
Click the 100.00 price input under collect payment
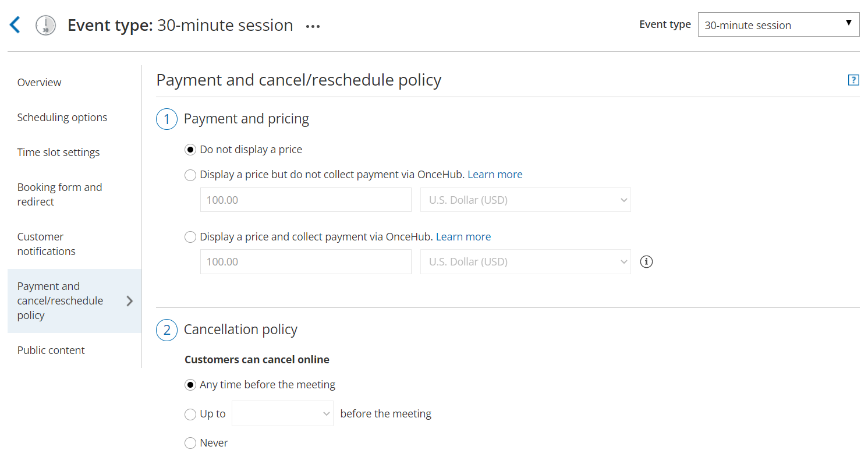pyautogui.click(x=306, y=261)
